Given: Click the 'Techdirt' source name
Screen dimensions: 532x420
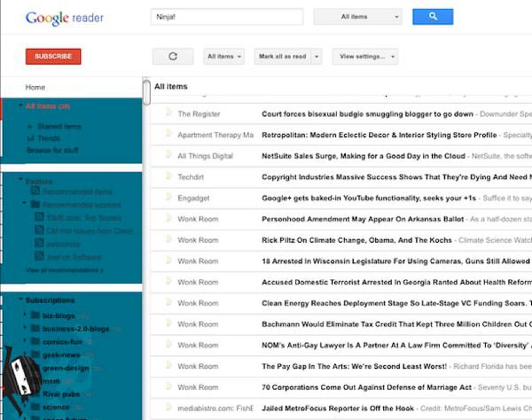Looking at the screenshot, I should tap(191, 177).
